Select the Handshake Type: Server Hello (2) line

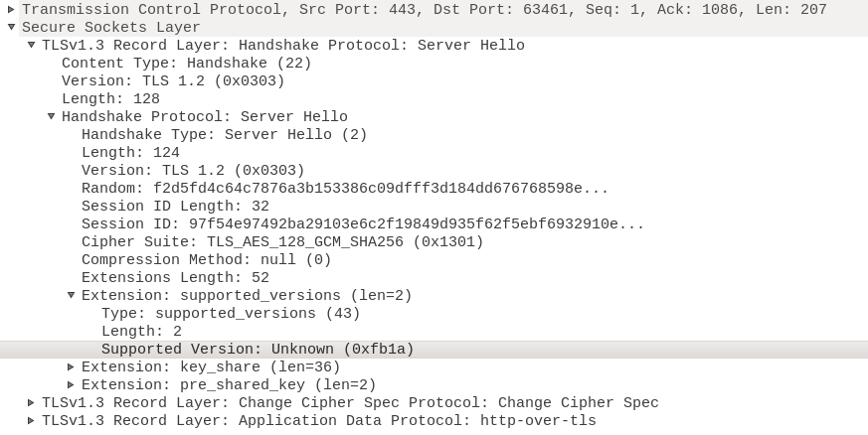pyautogui.click(x=224, y=134)
